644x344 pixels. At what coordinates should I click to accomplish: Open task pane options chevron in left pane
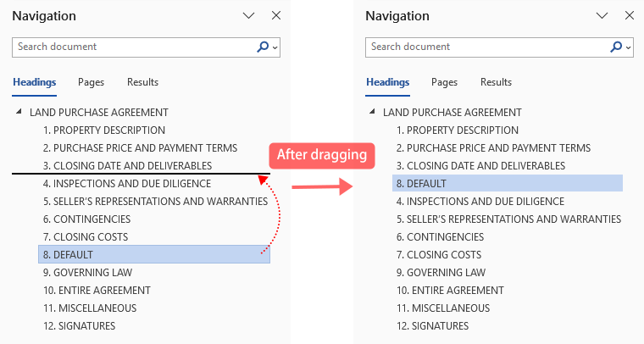click(x=248, y=16)
